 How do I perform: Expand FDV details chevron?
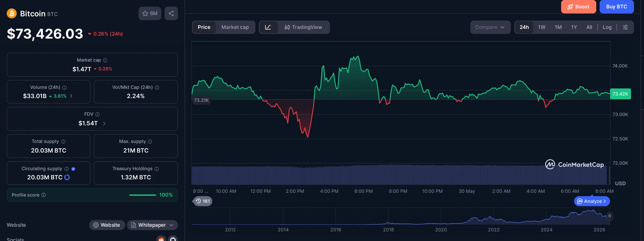tap(104, 124)
